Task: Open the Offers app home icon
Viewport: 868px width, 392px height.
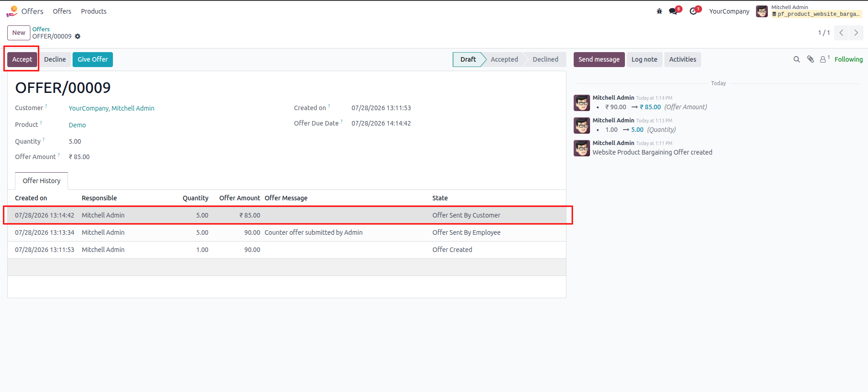Action: (x=12, y=11)
